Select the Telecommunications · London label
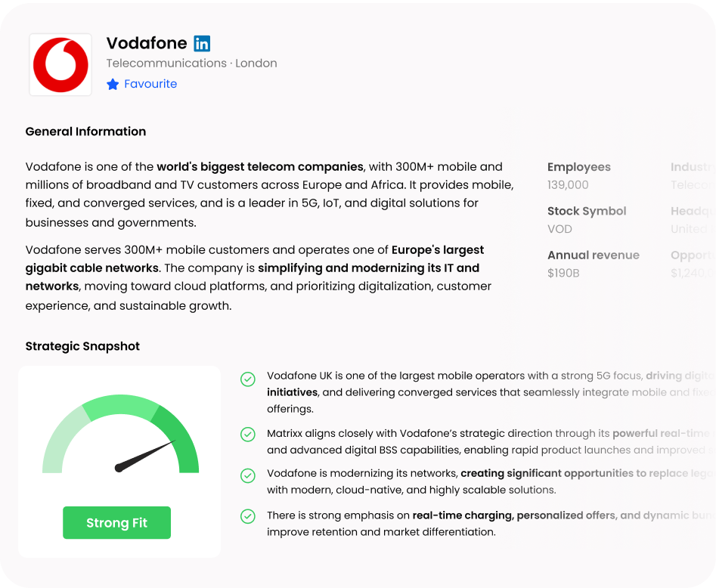 point(191,63)
